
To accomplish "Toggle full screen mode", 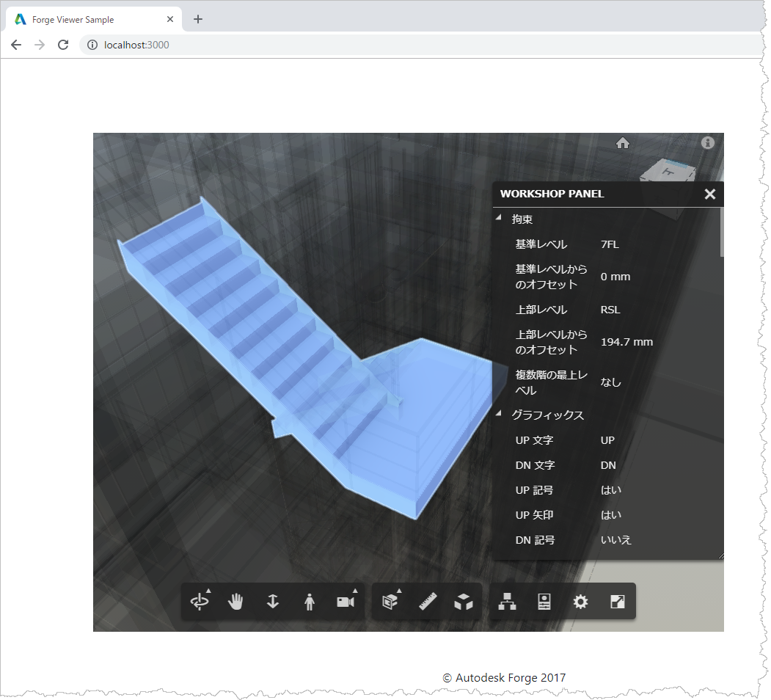I will point(617,601).
